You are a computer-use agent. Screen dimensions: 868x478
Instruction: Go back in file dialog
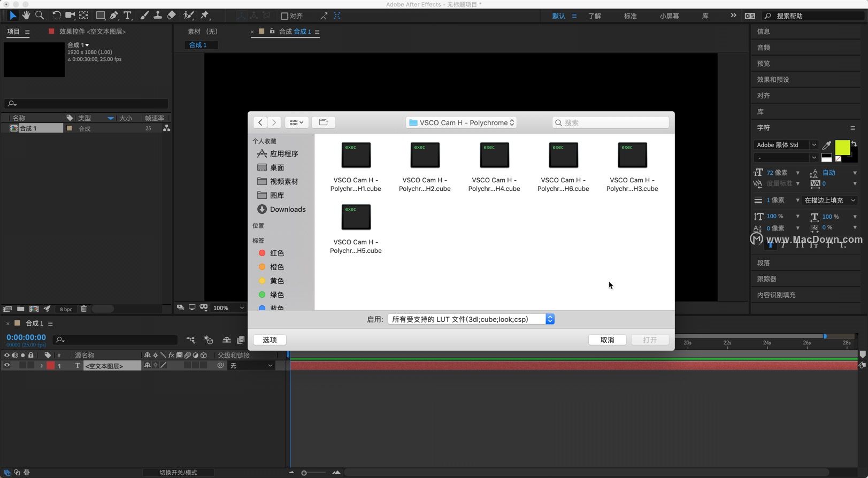tap(260, 122)
